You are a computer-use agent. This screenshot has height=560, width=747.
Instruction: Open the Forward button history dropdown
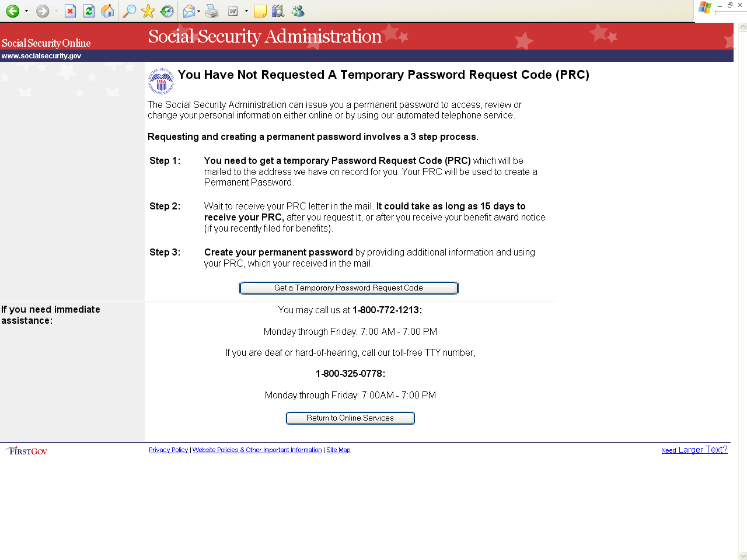coord(56,11)
